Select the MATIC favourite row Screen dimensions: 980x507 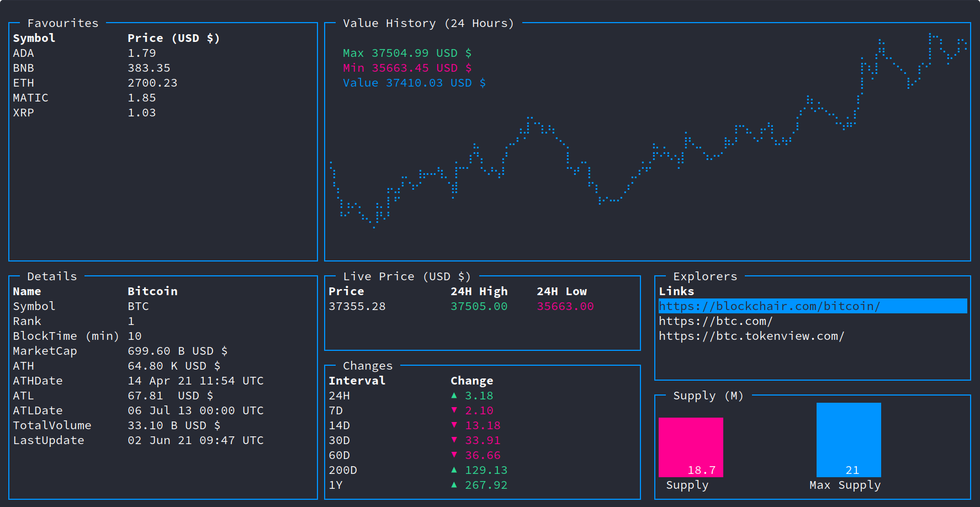click(163, 98)
